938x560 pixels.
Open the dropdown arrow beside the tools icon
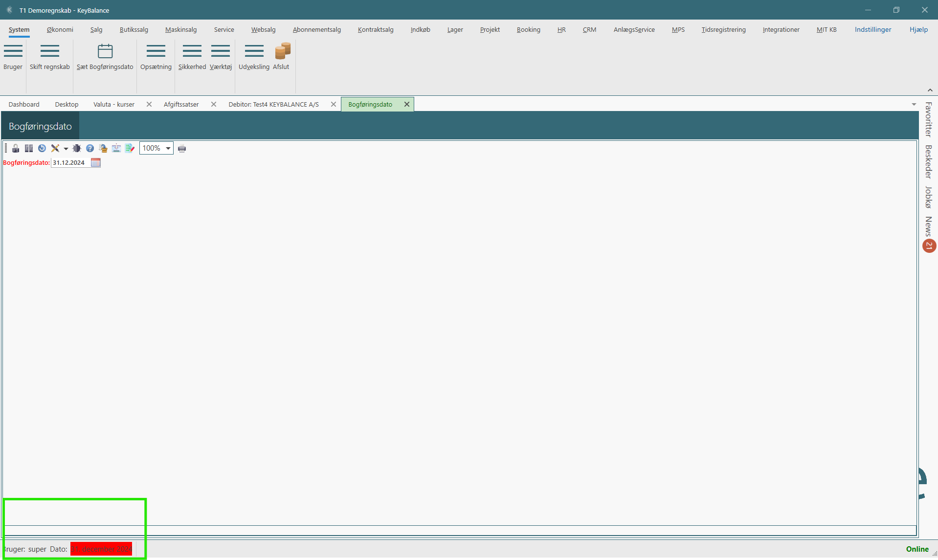click(66, 149)
